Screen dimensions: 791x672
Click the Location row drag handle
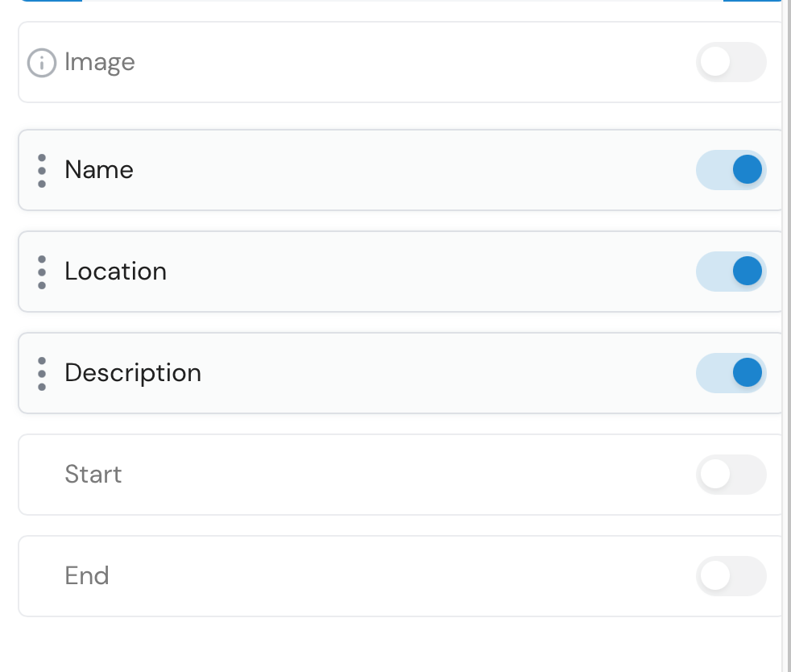click(42, 272)
